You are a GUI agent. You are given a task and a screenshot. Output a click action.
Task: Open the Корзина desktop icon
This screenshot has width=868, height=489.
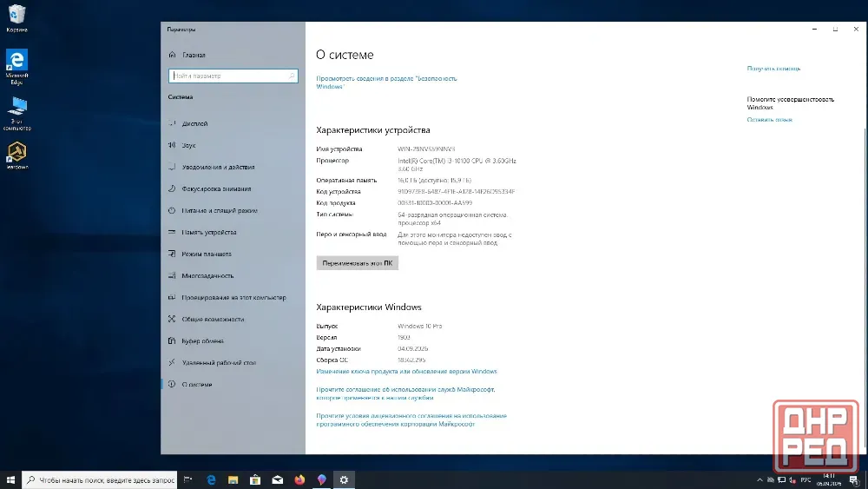point(16,18)
